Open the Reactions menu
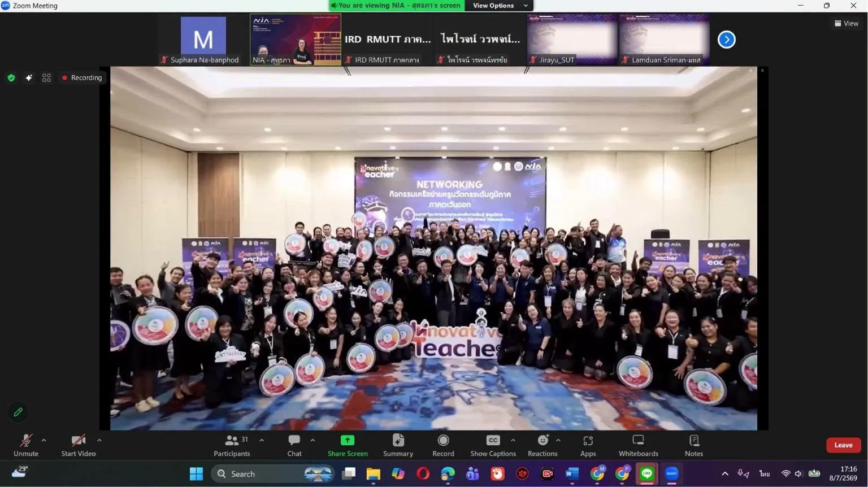The image size is (868, 487). (542, 445)
